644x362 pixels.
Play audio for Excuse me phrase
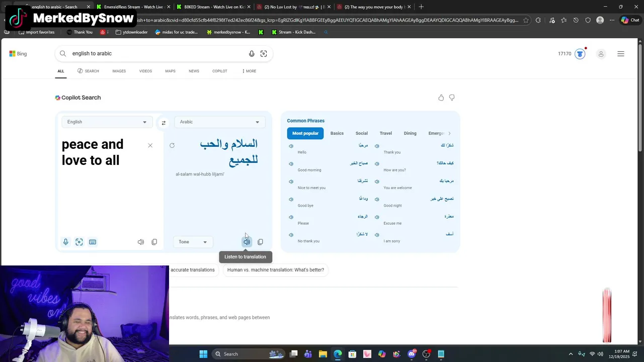pyautogui.click(x=377, y=217)
